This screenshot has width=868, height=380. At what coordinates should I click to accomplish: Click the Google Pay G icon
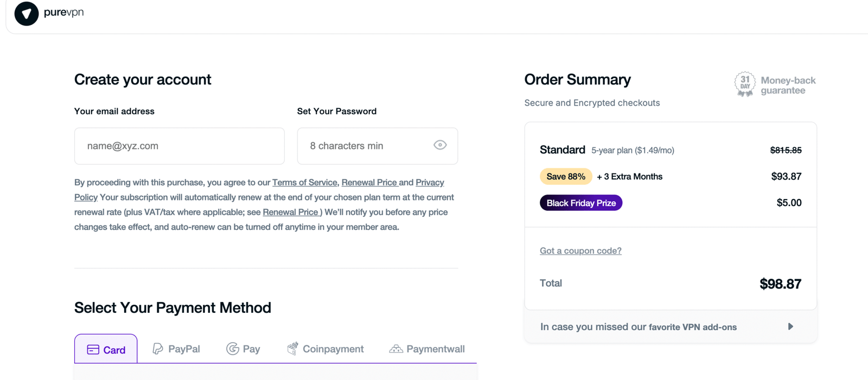[233, 349]
